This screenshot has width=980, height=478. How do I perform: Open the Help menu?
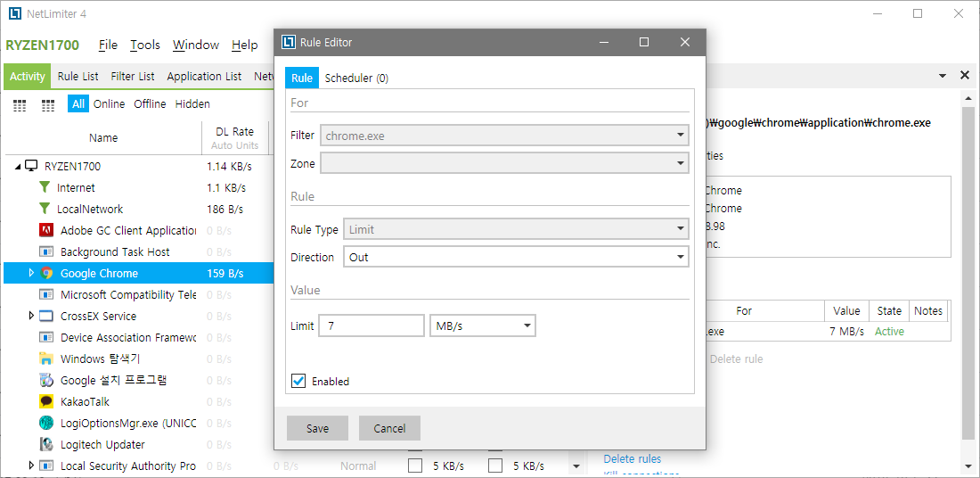point(244,45)
